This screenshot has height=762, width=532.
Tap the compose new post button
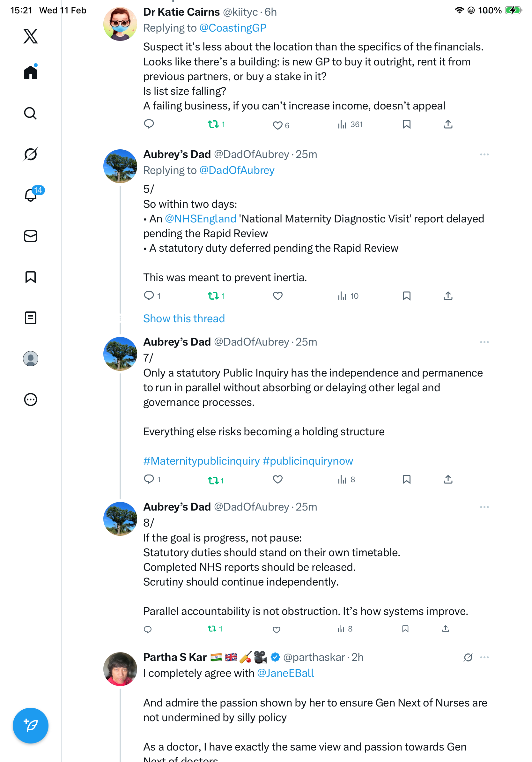31,725
